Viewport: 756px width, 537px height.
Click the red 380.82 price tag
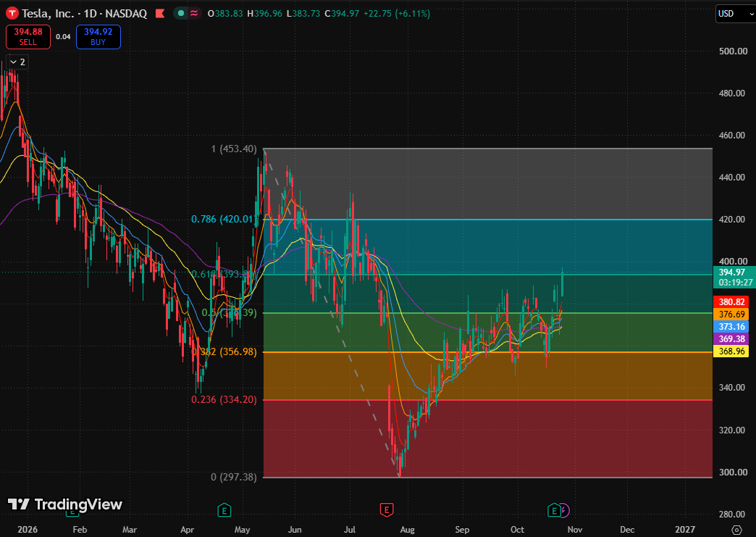click(x=731, y=302)
